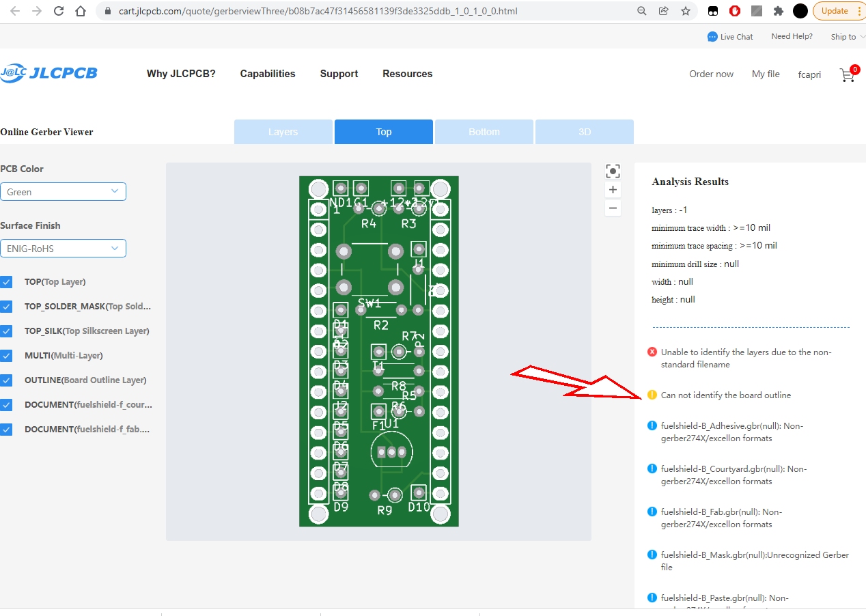
Task: Open PCB Color dropdown showing Green
Action: click(x=63, y=192)
